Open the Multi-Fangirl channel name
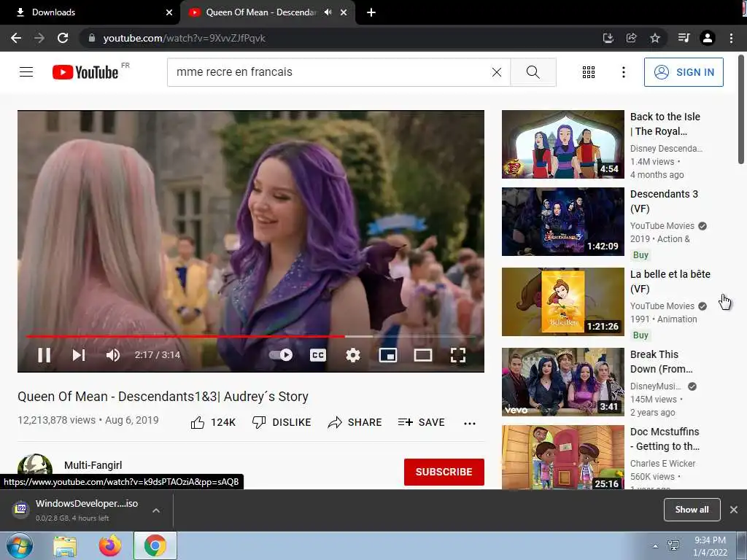 click(x=93, y=465)
